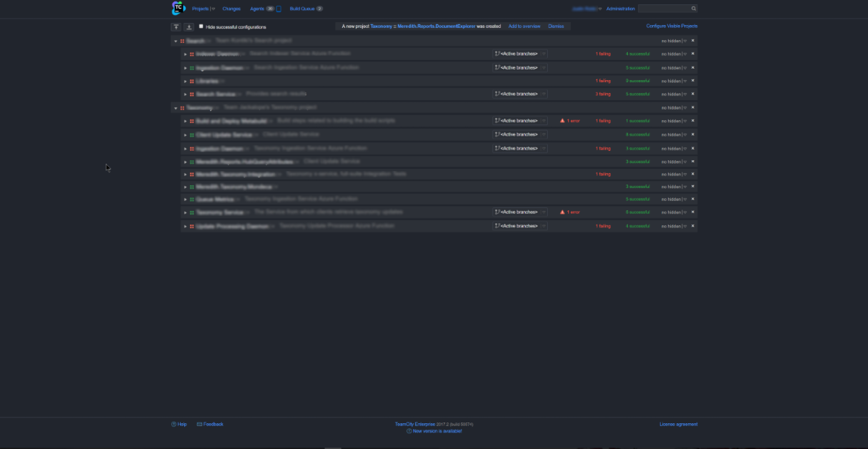The image size is (868, 449).
Task: Click the red status icon of Libraries
Action: (x=192, y=81)
